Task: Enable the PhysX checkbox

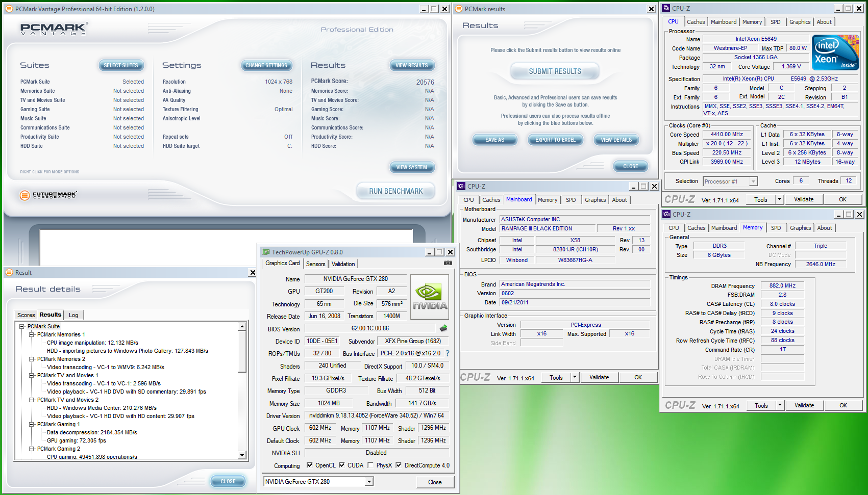Action: pos(370,465)
